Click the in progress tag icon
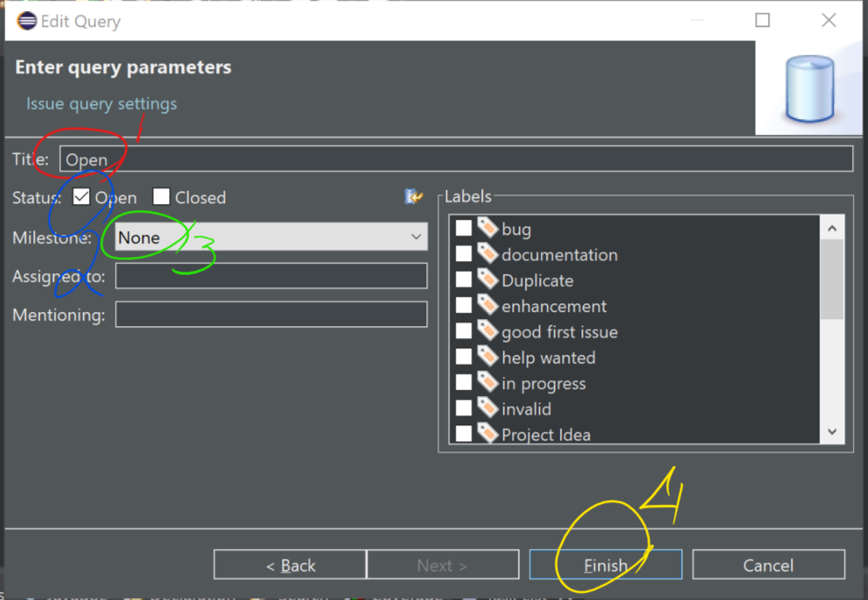868x600 pixels. coord(488,382)
